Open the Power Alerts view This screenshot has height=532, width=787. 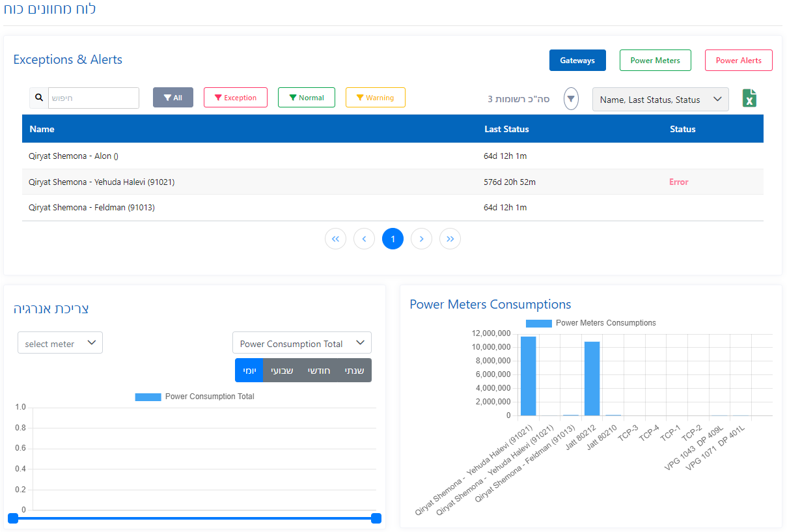click(x=738, y=61)
